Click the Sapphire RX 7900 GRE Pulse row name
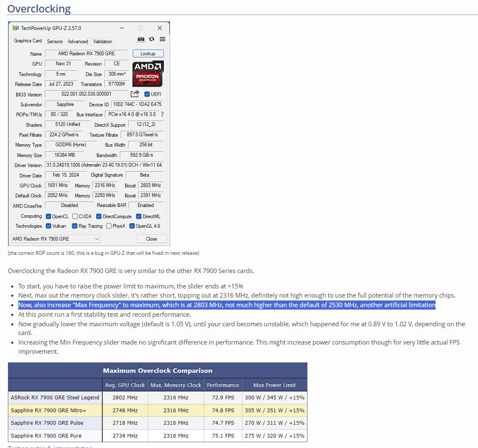This screenshot has width=478, height=448. pos(47,423)
